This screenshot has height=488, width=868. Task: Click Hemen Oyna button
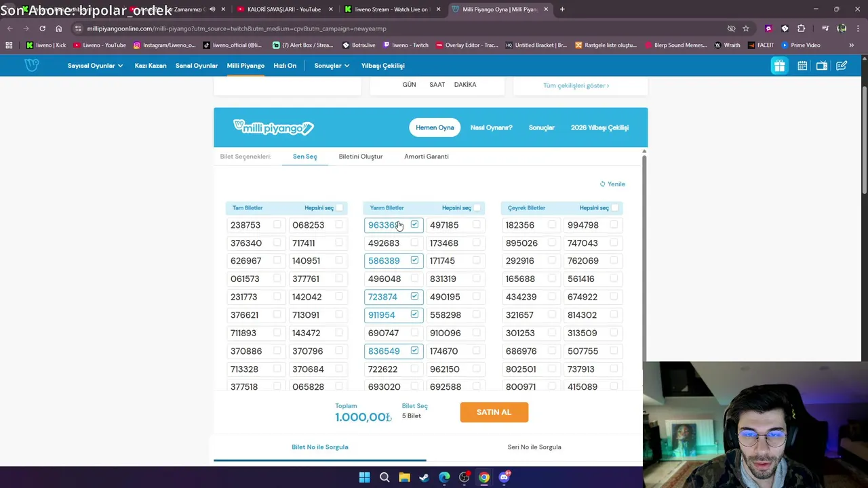tap(435, 127)
